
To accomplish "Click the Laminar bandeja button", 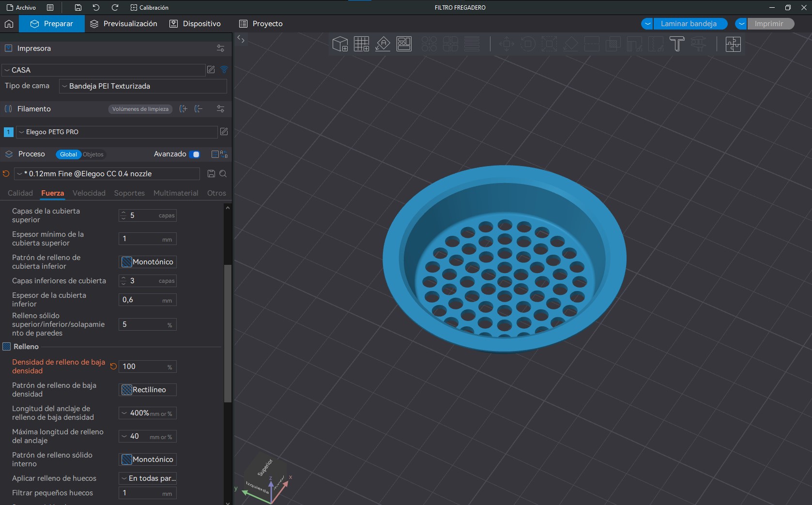I will coord(689,24).
